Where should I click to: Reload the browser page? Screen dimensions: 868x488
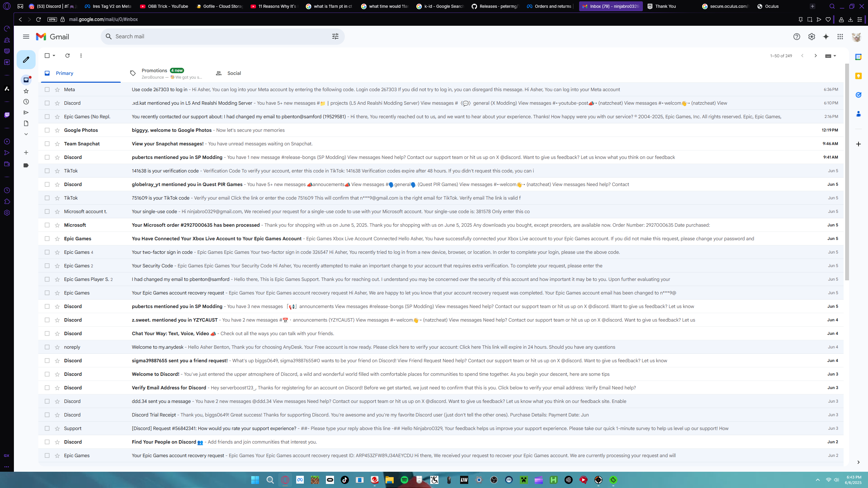pyautogui.click(x=39, y=19)
